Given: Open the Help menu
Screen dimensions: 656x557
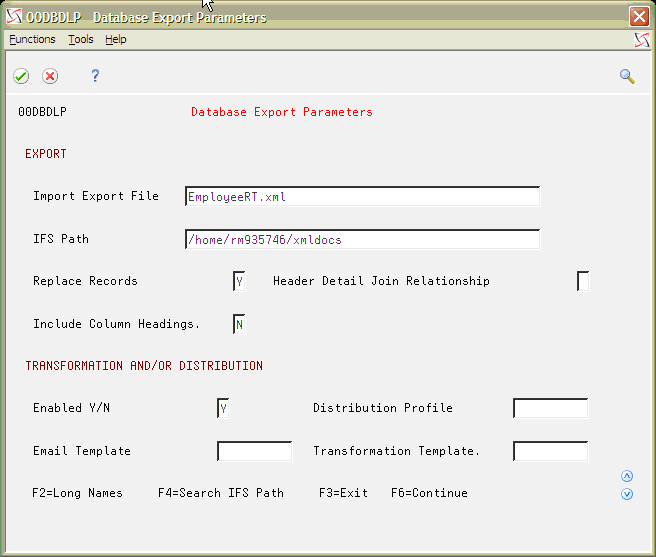Looking at the screenshot, I should point(115,39).
